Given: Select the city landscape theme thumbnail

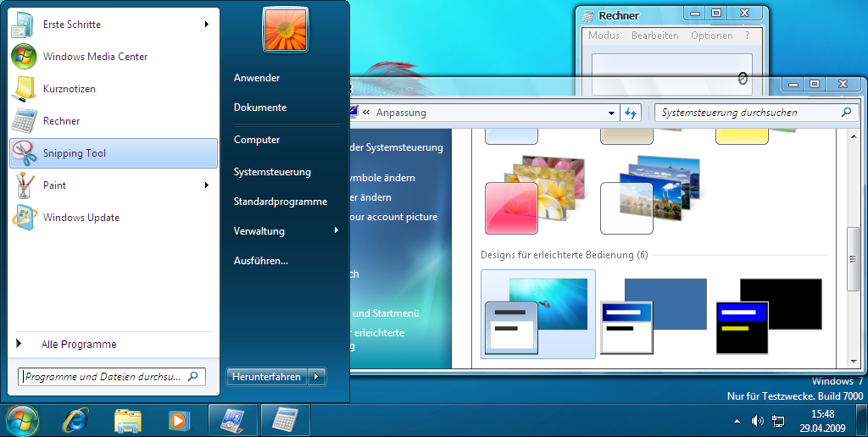Looking at the screenshot, I should click(650, 194).
